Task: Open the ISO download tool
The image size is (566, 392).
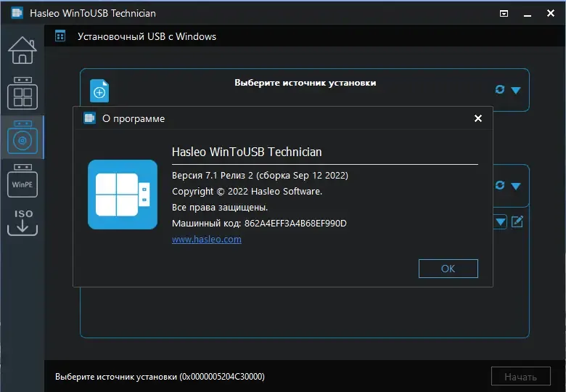Action: click(22, 222)
